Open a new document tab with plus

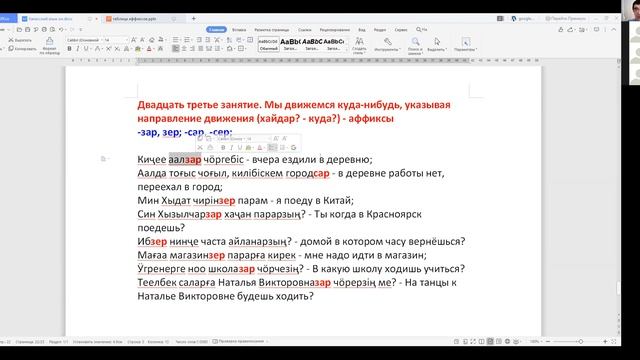[193, 18]
